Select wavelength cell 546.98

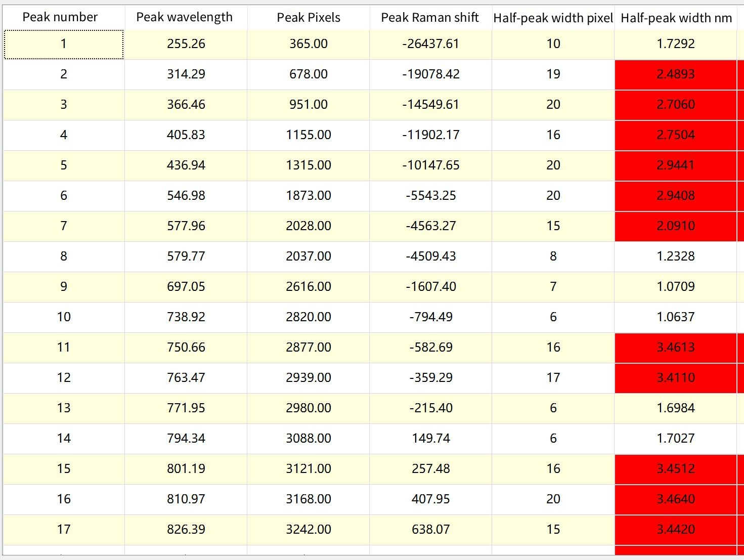[186, 196]
